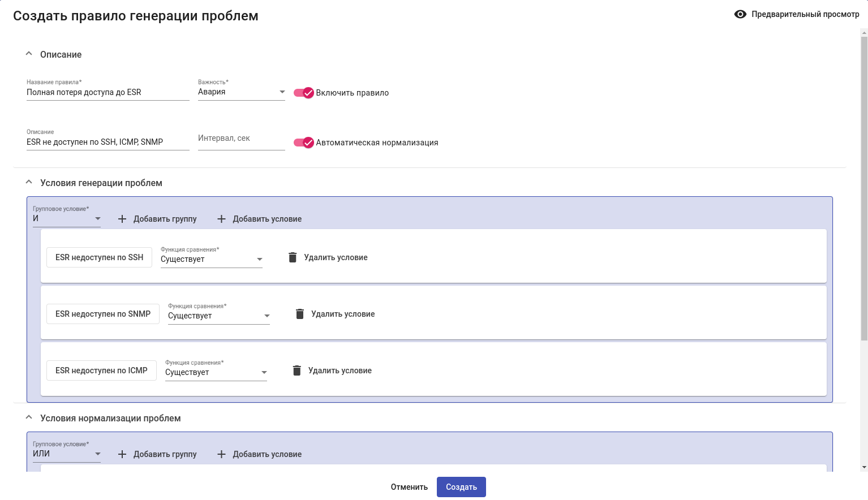Image resolution: width=868 pixels, height=500 pixels.
Task: Open the 'Важность' severity dropdown
Action: 241,92
